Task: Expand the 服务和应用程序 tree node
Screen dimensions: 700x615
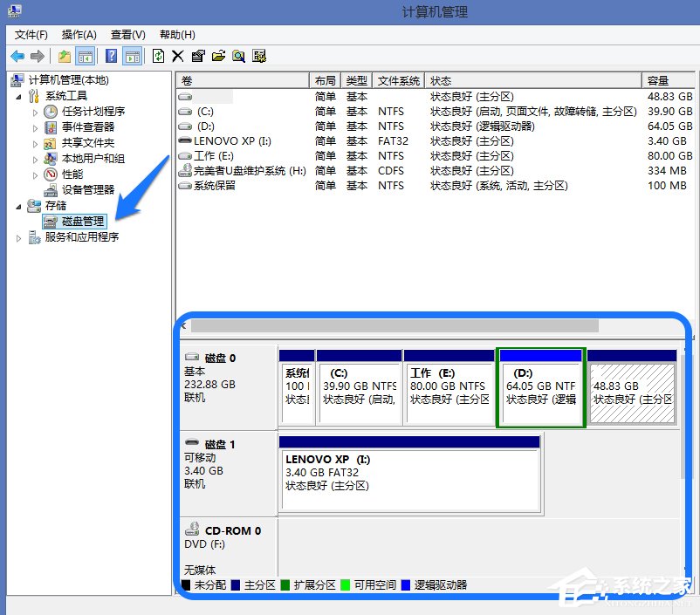Action: click(18, 236)
